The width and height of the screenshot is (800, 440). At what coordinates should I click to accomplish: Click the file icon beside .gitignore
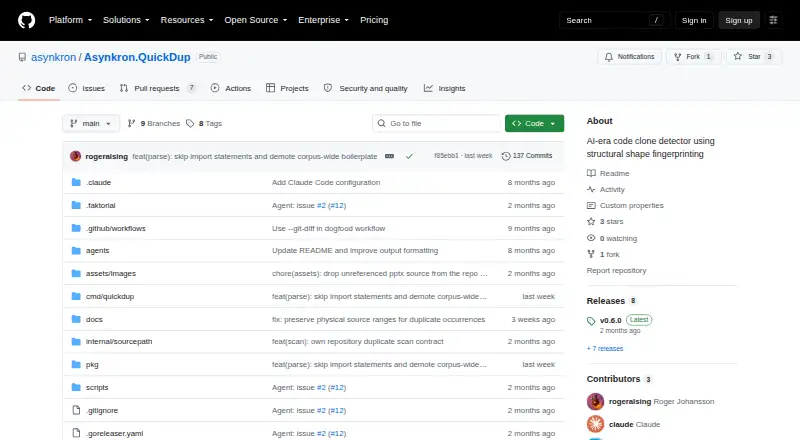click(x=76, y=410)
